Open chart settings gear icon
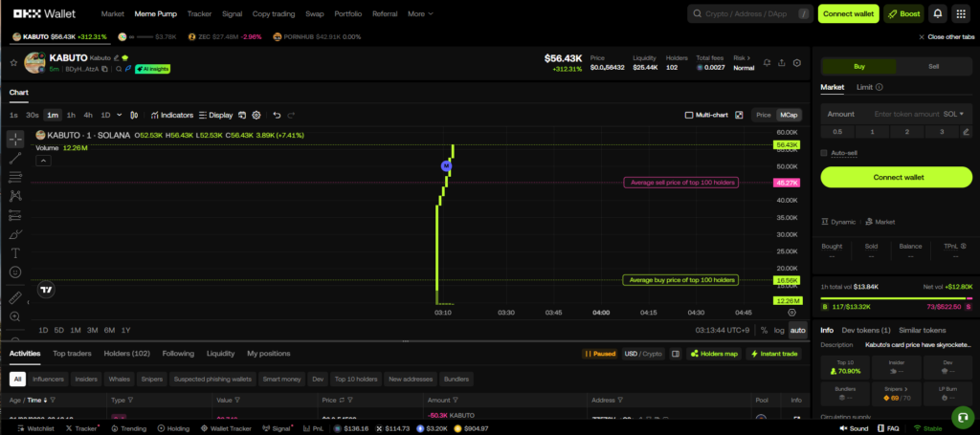Screen dimensions: 980x435 [x=256, y=115]
